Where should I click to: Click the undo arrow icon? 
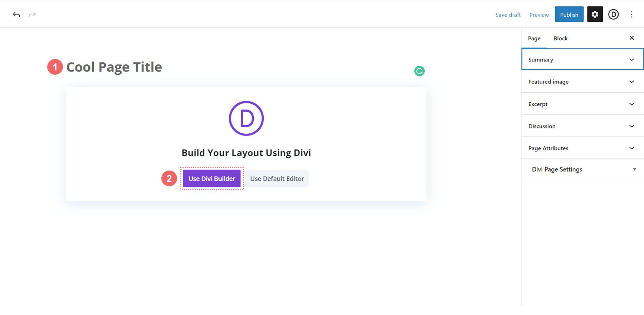16,14
